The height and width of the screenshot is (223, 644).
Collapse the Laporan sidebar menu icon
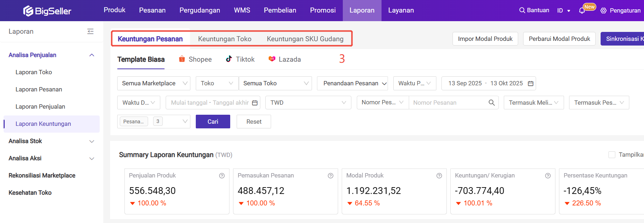90,32
